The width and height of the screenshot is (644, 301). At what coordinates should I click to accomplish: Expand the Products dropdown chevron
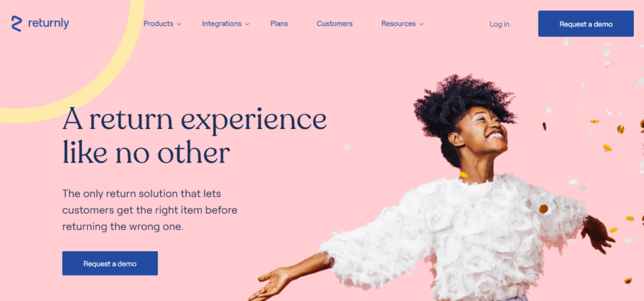click(179, 25)
